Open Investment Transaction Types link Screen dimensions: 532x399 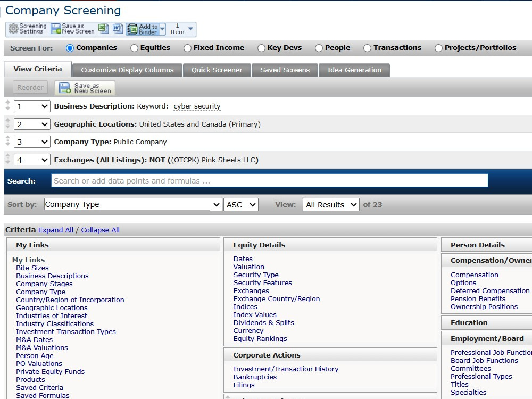point(66,331)
